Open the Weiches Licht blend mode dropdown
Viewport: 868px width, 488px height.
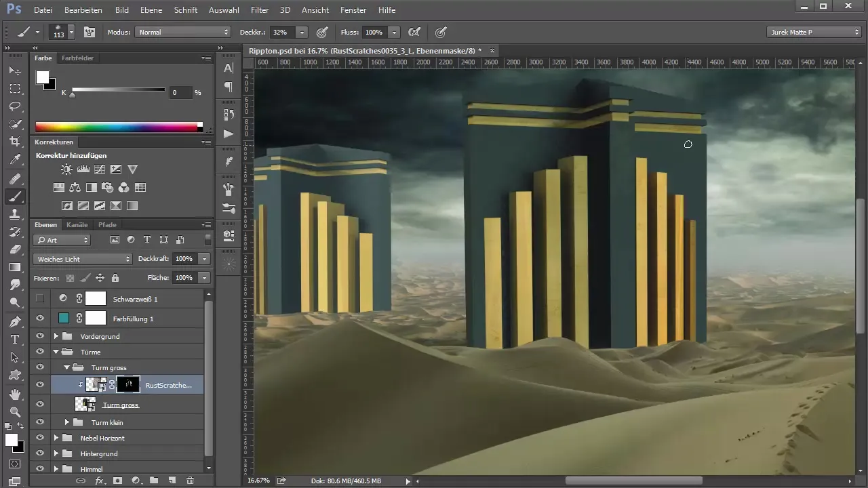click(x=83, y=259)
